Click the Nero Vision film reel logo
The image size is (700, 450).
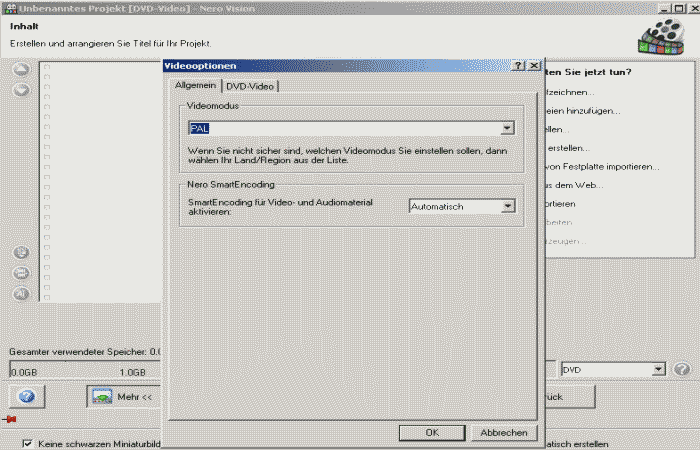660,36
